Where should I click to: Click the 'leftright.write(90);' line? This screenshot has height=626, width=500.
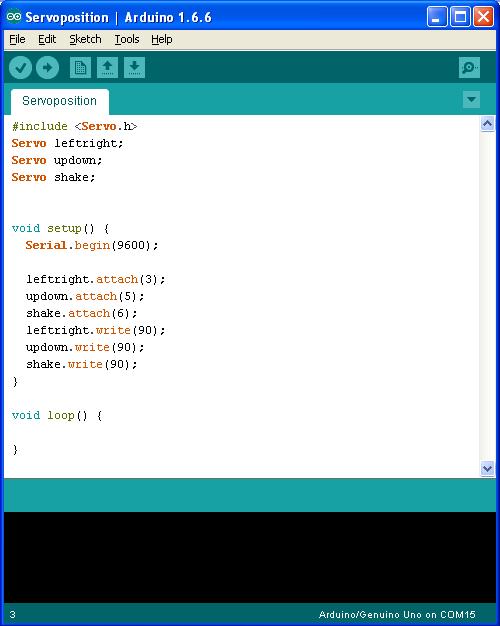tap(96, 330)
